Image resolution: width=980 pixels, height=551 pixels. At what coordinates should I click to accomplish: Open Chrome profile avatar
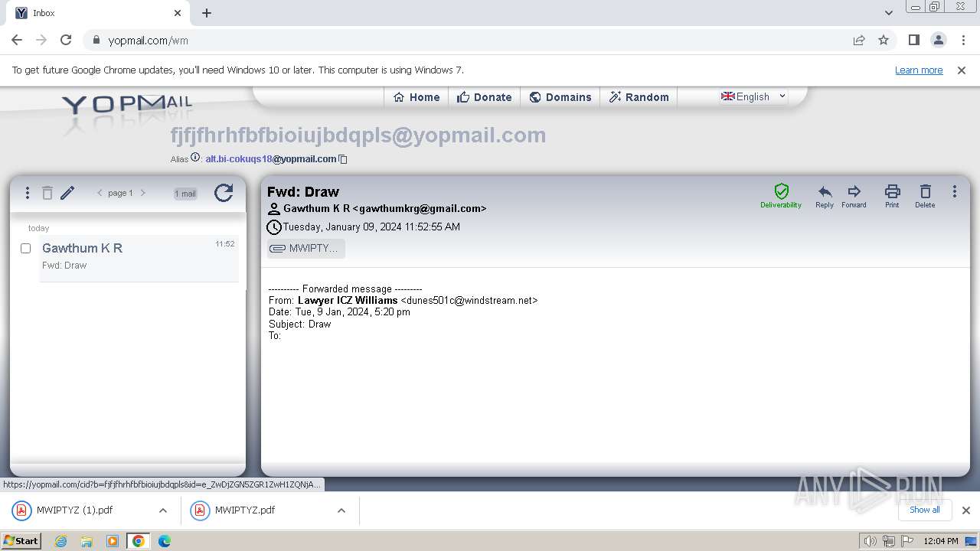click(x=938, y=40)
